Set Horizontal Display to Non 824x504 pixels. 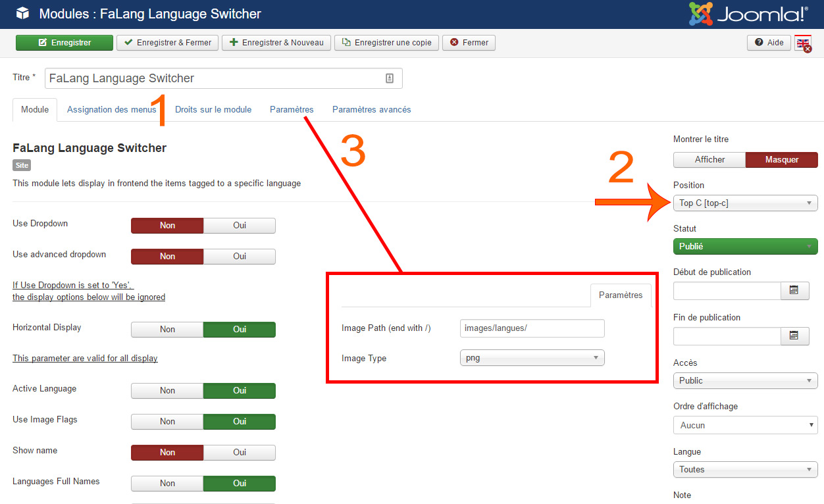pos(167,330)
